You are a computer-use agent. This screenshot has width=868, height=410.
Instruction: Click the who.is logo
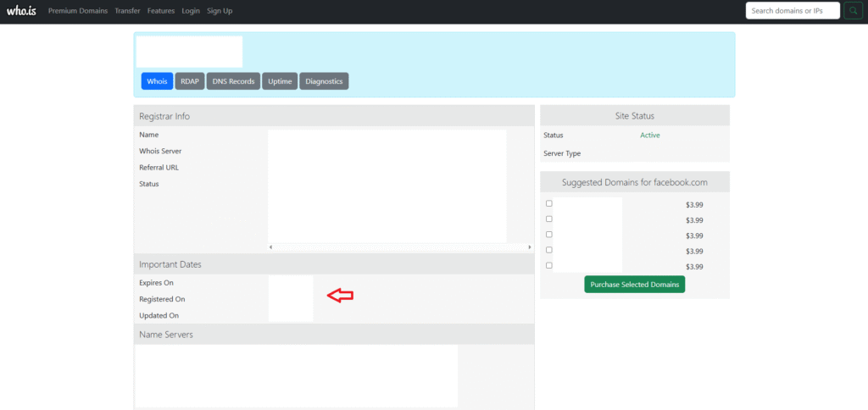coord(23,11)
